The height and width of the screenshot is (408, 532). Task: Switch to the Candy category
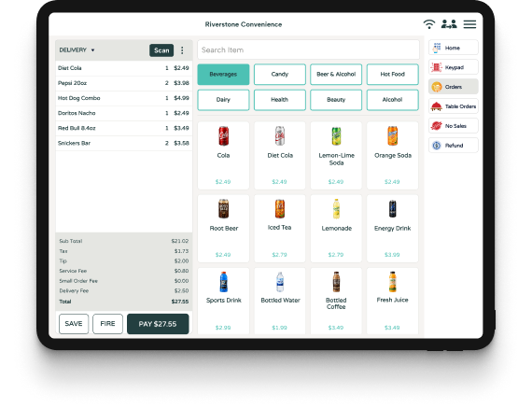pos(280,74)
